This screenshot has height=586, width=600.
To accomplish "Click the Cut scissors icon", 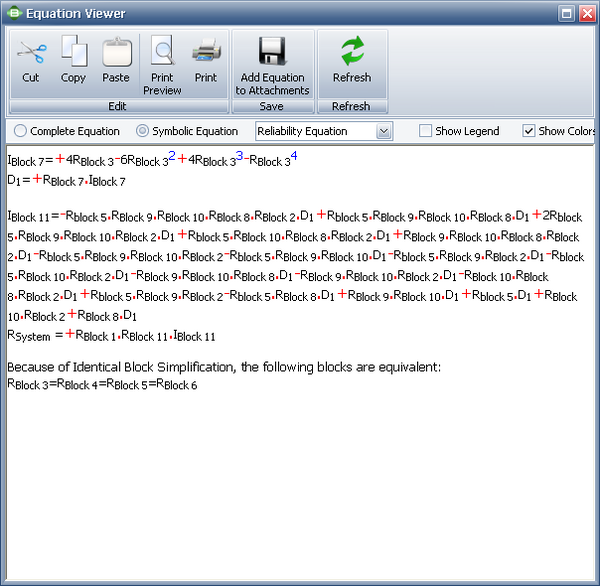I will pyautogui.click(x=31, y=52).
